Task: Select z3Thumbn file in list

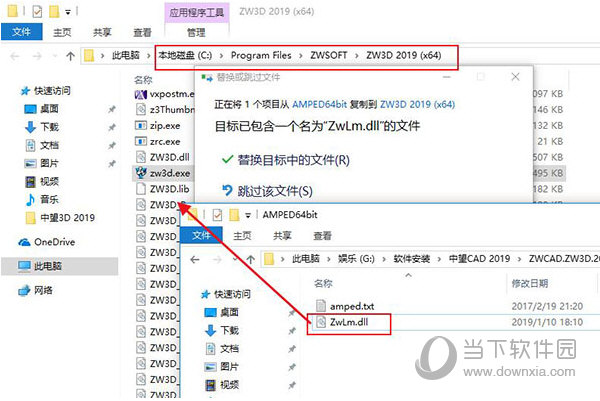Action: 165,109
